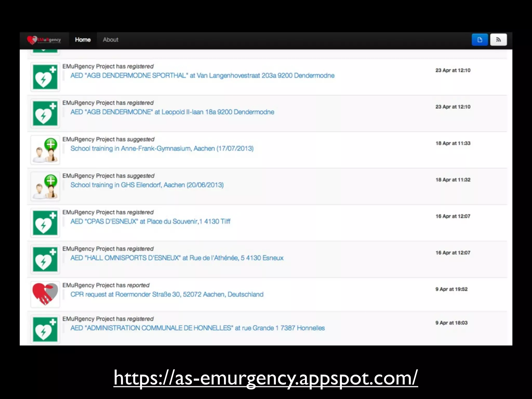This screenshot has height=399, width=532.
Task: Click the https://as-emurgency.appspot.com/ URL
Action: 266,378
